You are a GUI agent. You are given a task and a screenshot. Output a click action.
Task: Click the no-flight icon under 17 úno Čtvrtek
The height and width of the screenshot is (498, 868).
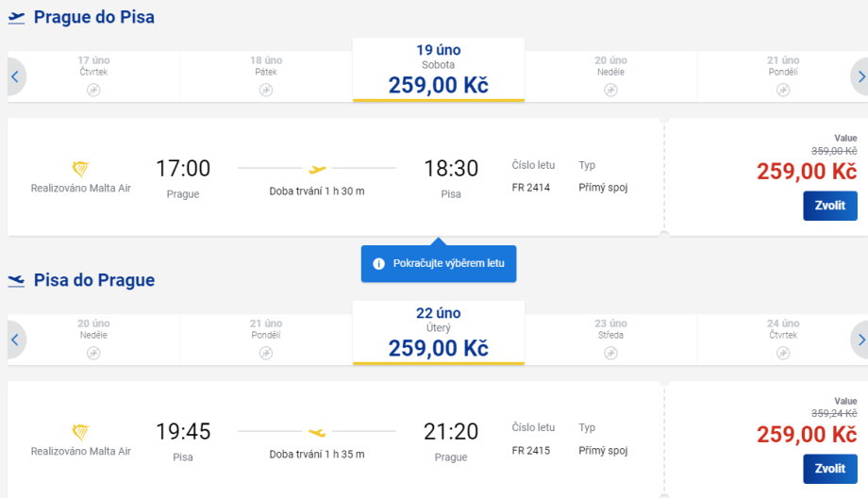(x=93, y=90)
